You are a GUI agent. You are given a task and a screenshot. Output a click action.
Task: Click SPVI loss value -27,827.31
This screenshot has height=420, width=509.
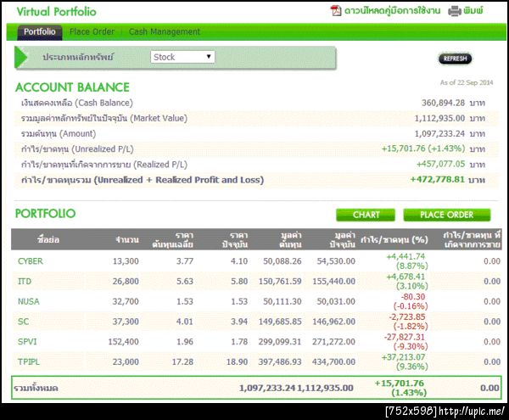405,337
